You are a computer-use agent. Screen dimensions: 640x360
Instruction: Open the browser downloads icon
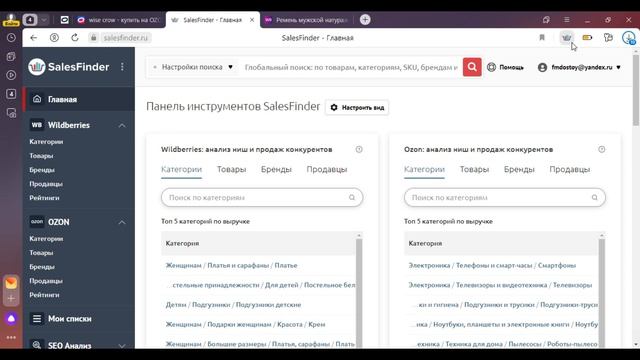pos(629,38)
